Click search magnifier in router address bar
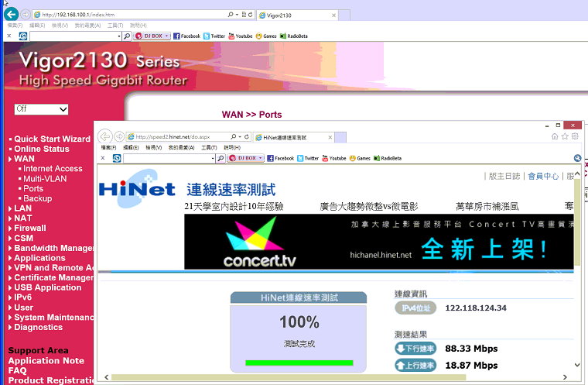Screen dimensions: 588x385 pyautogui.click(x=231, y=15)
